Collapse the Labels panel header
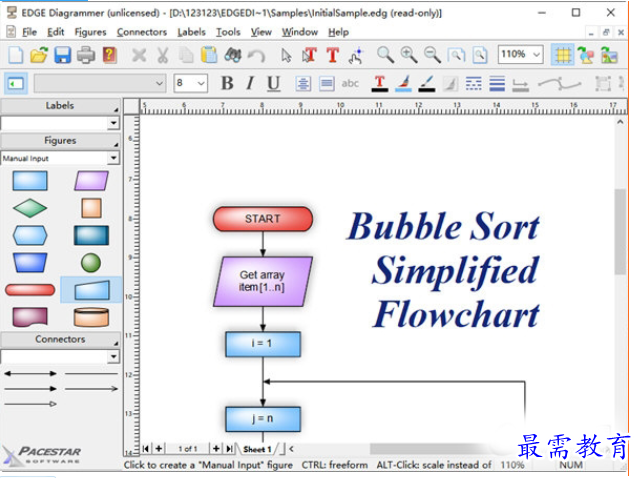 [60, 106]
